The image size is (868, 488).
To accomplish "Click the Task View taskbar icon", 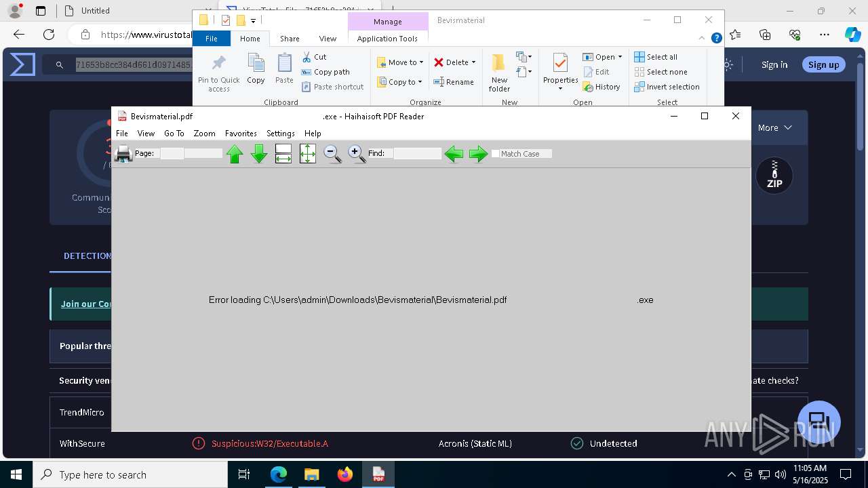I will (245, 474).
